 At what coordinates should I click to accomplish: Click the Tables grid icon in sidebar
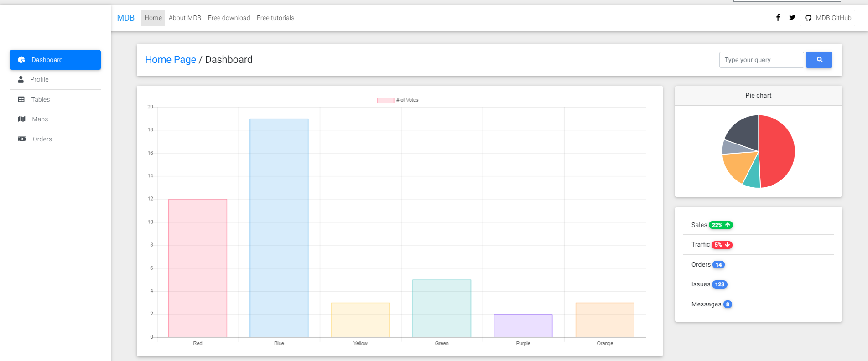[21, 99]
